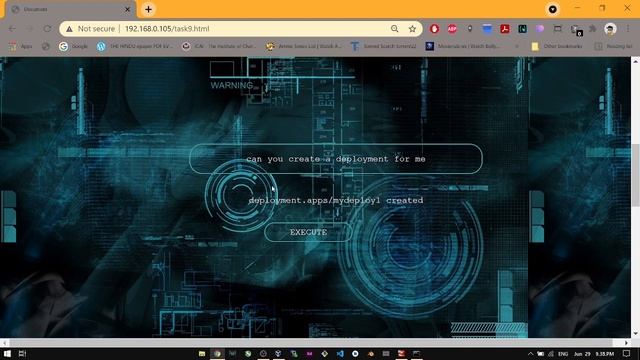Click the dark teal extension icon

(522, 29)
